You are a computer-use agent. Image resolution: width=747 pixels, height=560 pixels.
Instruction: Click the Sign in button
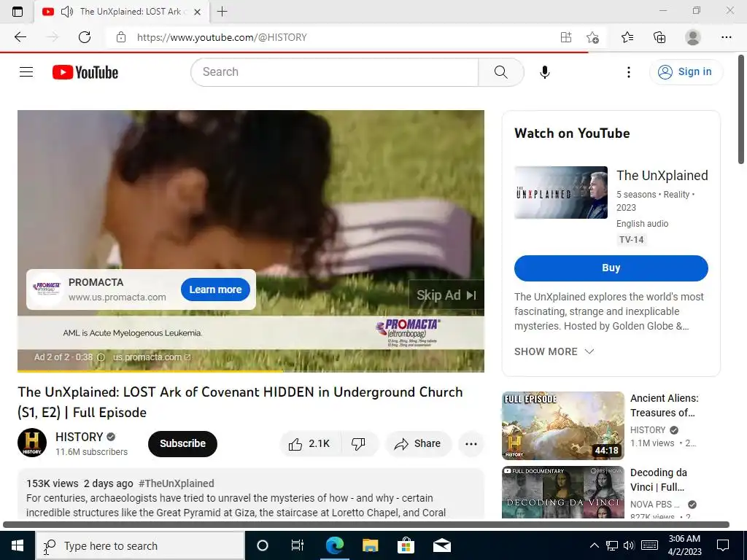[x=686, y=72]
